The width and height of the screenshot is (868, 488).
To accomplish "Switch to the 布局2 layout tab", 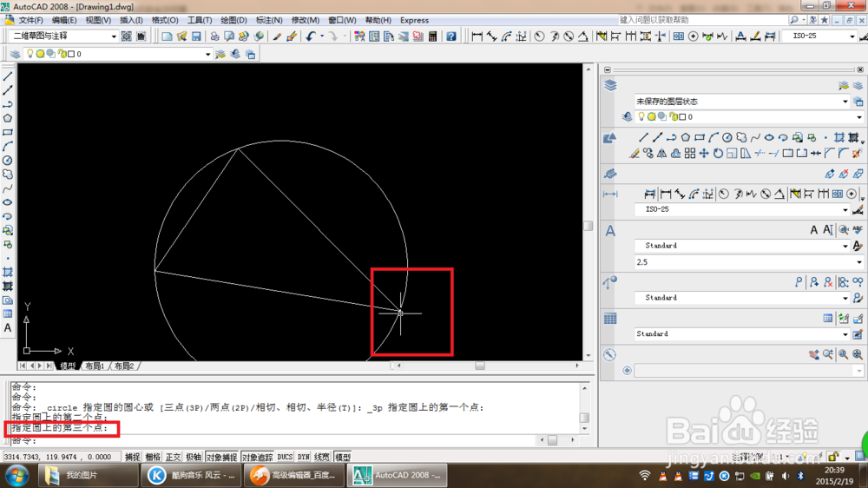I will (124, 366).
